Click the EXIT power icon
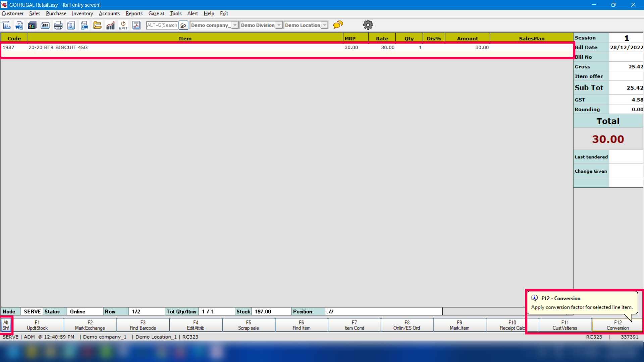The width and height of the screenshot is (644, 362). pos(123,25)
